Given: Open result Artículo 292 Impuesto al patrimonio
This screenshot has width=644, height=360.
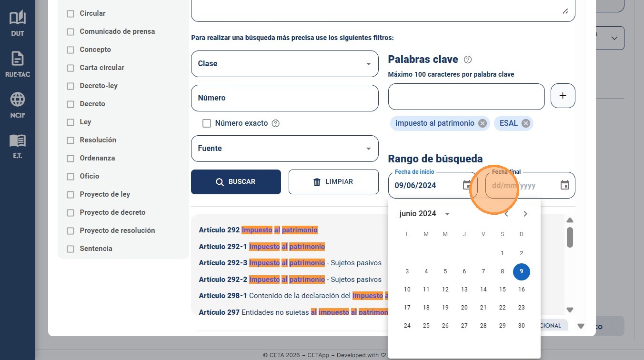Looking at the screenshot, I should (258, 230).
